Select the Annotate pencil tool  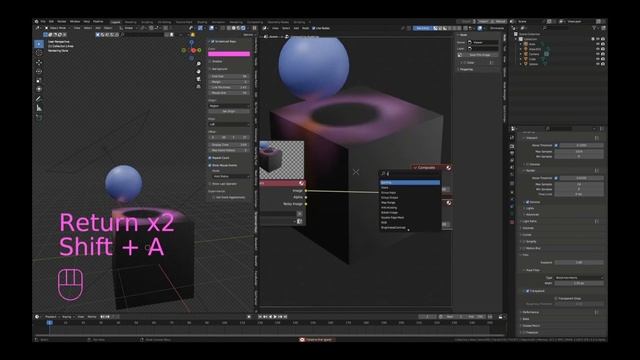[39, 99]
